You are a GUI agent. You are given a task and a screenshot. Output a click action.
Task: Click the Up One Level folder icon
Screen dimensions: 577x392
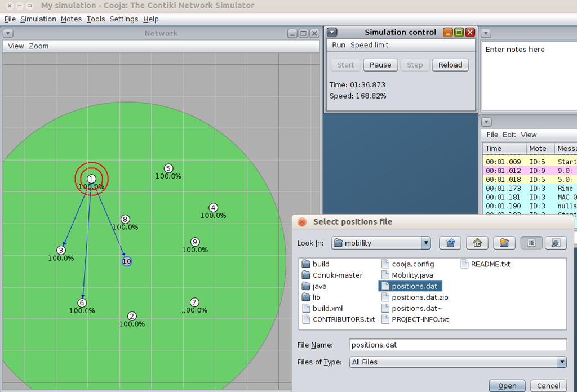tap(450, 243)
